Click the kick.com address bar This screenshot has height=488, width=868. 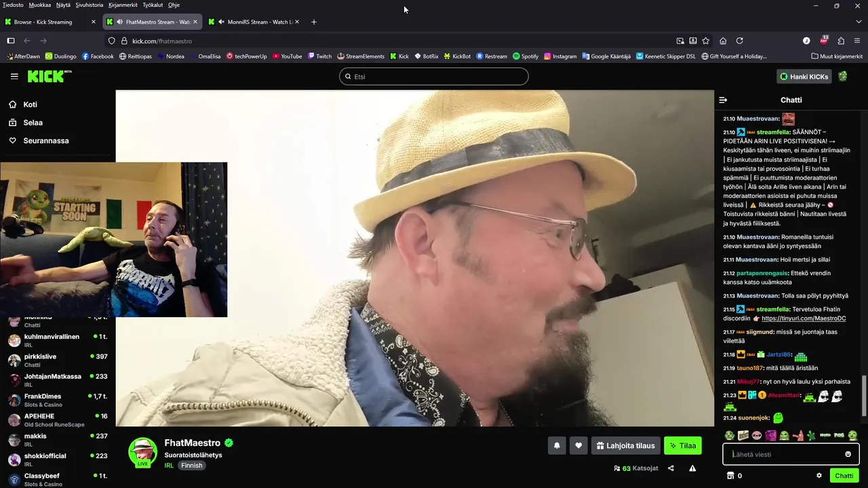393,41
